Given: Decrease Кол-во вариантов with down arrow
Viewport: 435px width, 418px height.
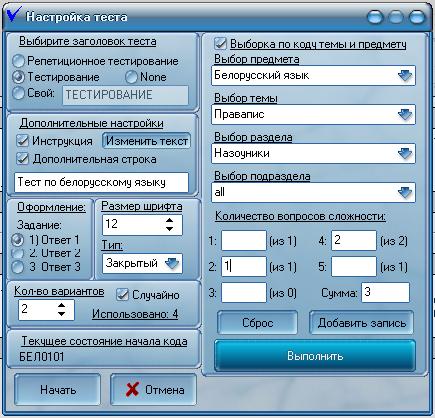Looking at the screenshot, I should point(61,314).
